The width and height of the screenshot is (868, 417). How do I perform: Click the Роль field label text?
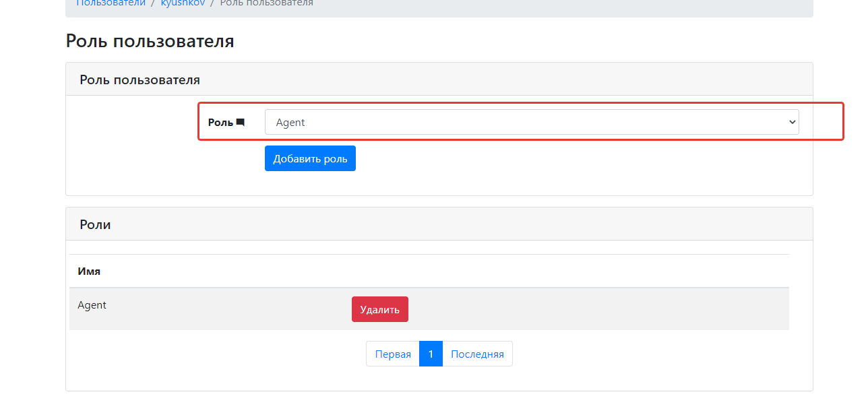coord(220,123)
